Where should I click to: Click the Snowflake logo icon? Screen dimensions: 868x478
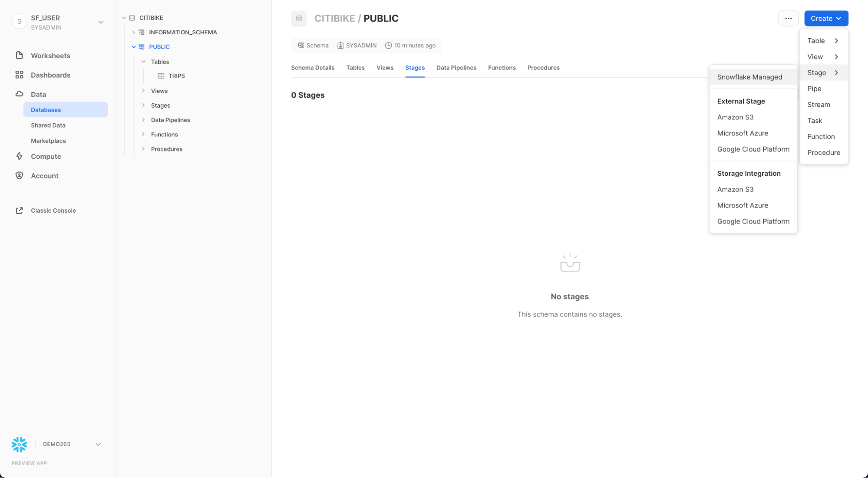click(19, 444)
